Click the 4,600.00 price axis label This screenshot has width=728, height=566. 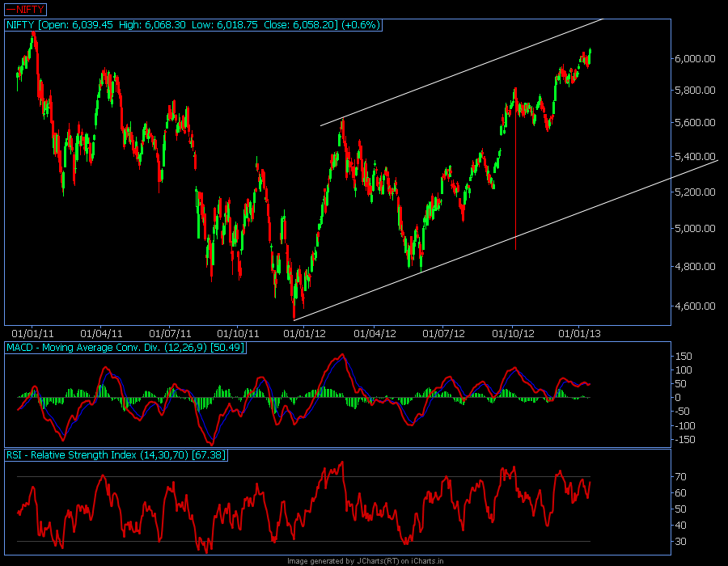click(695, 306)
